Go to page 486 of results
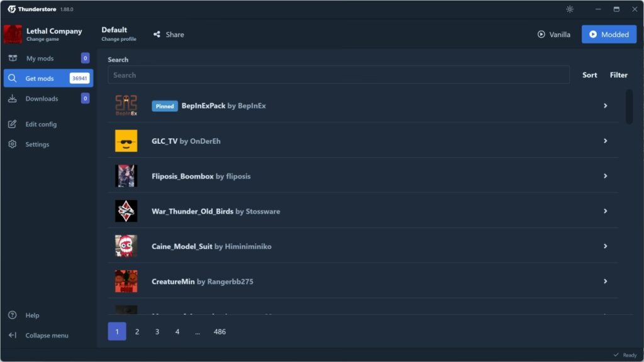Screen dimensions: 644x362 [x=219, y=332]
